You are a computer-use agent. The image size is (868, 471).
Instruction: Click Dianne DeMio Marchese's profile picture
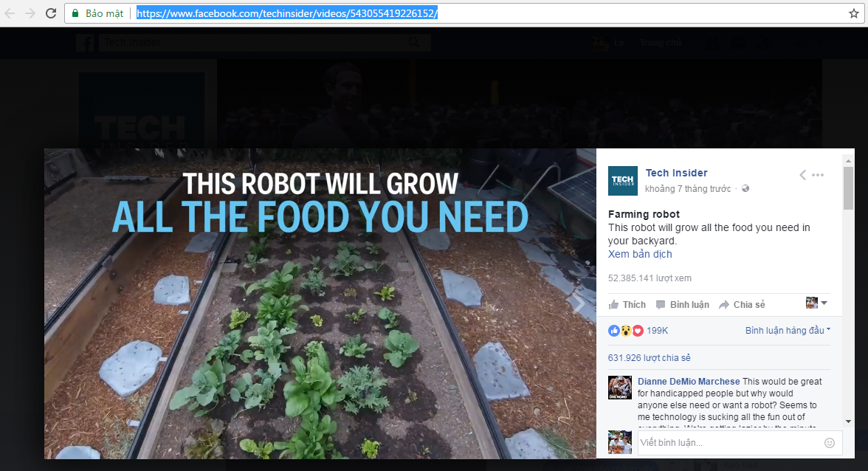619,388
